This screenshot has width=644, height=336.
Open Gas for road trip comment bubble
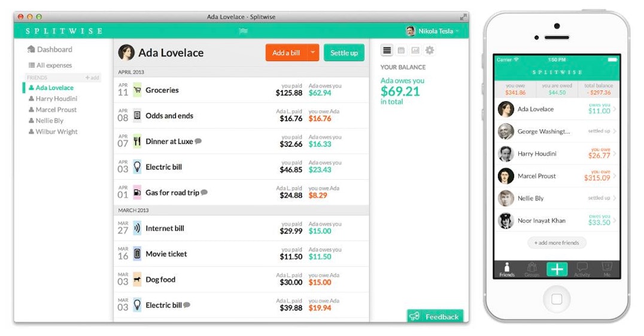204,192
